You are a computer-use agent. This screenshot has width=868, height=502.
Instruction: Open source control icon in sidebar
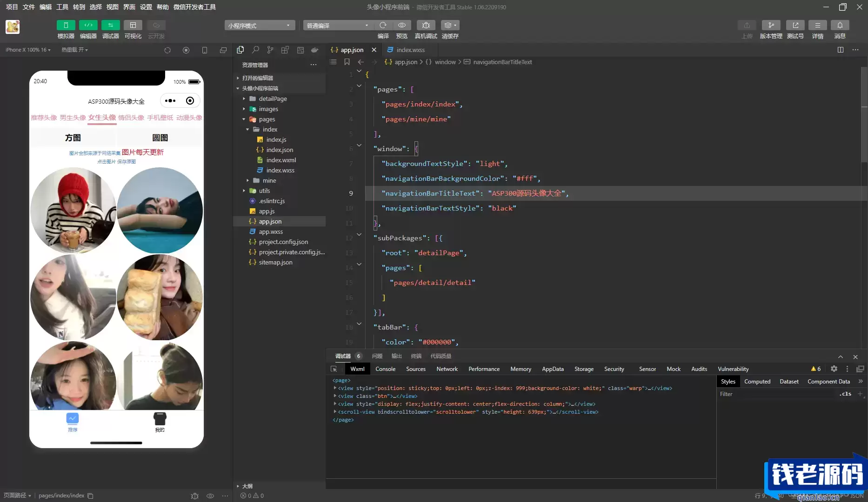coord(270,50)
